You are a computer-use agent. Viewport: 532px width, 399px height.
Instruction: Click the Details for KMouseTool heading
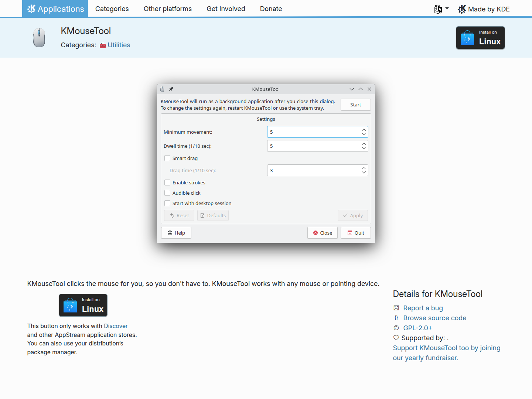(438, 294)
